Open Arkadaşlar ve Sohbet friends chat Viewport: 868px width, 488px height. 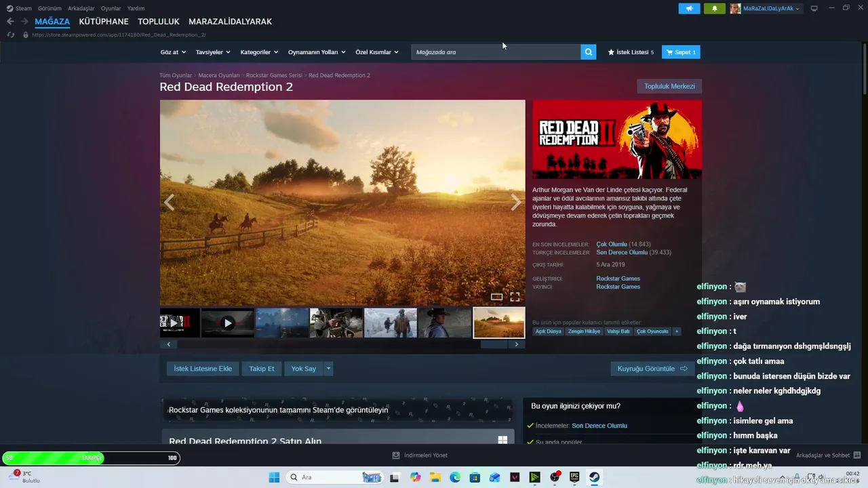(x=828, y=455)
